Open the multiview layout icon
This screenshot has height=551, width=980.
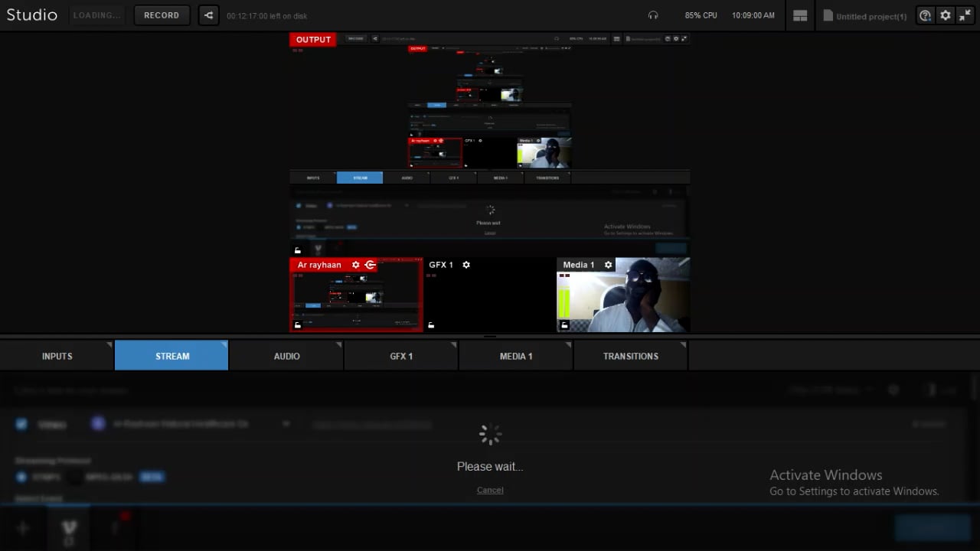pyautogui.click(x=800, y=15)
